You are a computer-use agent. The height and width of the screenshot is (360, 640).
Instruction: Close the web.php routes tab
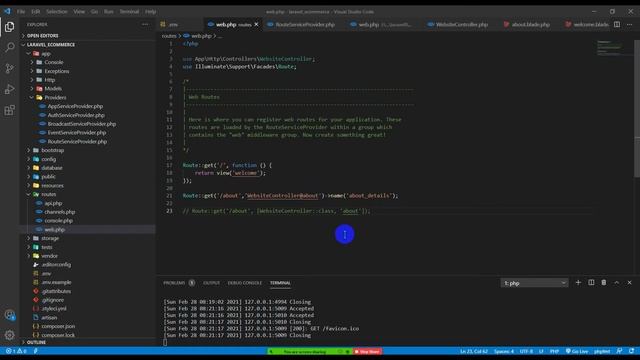point(256,24)
